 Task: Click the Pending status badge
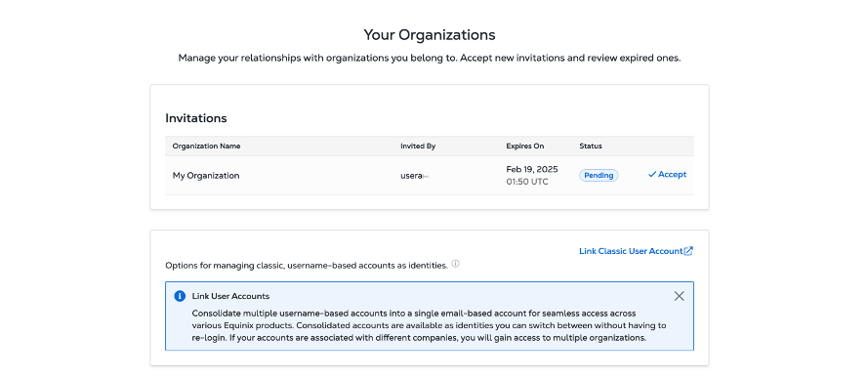click(599, 175)
